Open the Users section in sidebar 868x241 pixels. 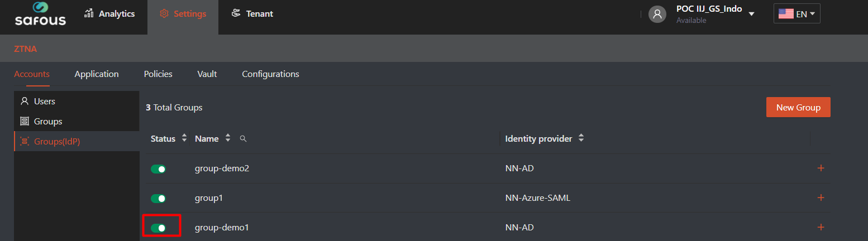pyautogui.click(x=44, y=102)
